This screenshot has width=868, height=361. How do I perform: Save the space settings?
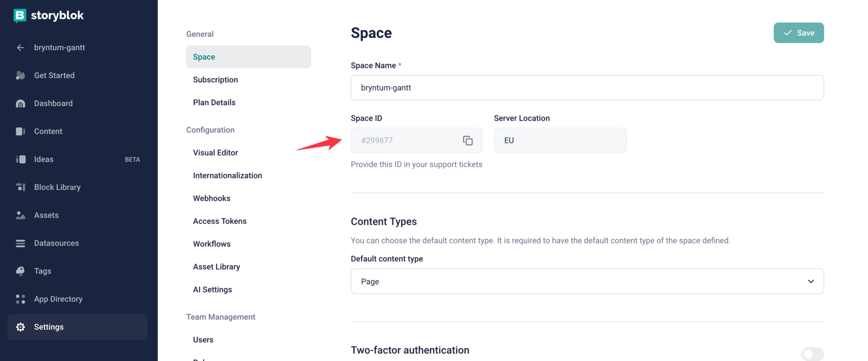(x=798, y=33)
